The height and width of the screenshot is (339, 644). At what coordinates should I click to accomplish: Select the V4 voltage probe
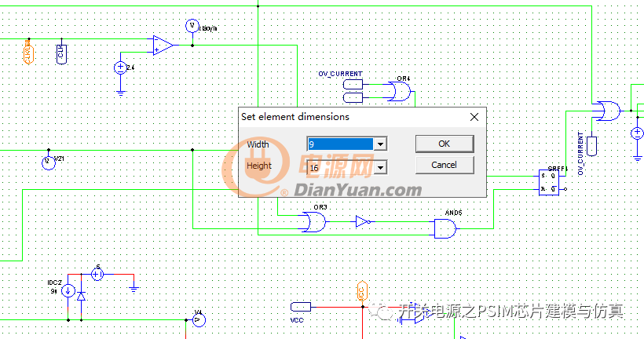[x=199, y=319]
